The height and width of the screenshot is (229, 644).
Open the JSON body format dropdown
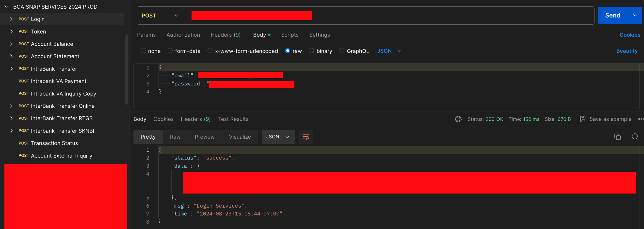coord(389,51)
